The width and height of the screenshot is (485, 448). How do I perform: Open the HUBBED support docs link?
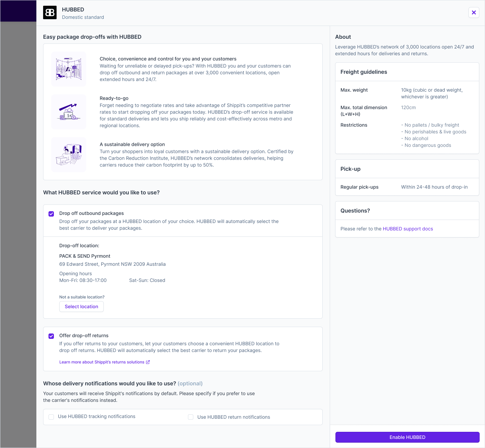(x=408, y=229)
